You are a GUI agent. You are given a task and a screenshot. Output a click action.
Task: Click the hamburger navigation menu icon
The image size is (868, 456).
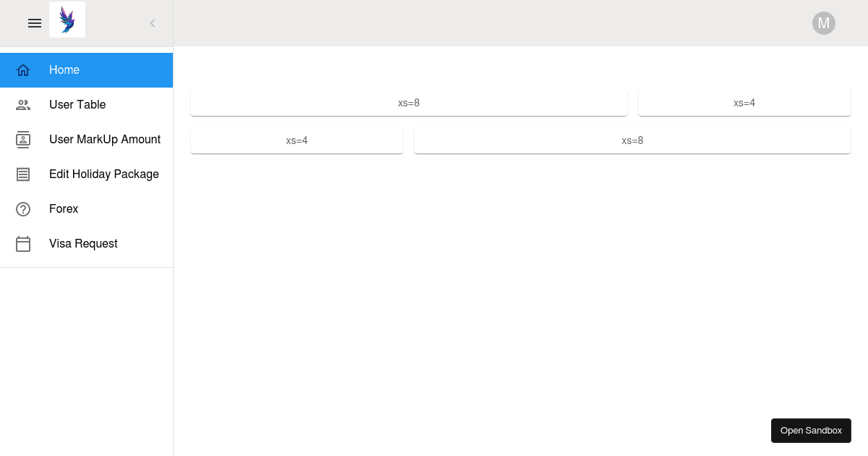[35, 23]
